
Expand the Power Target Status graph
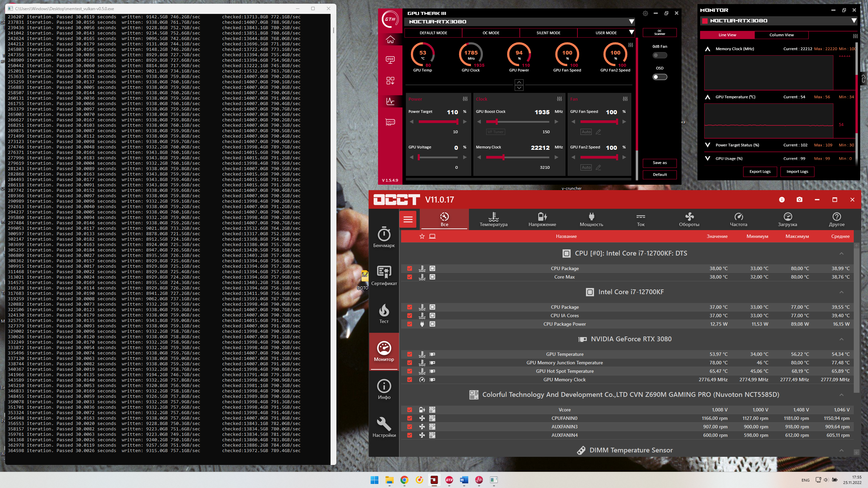click(708, 145)
